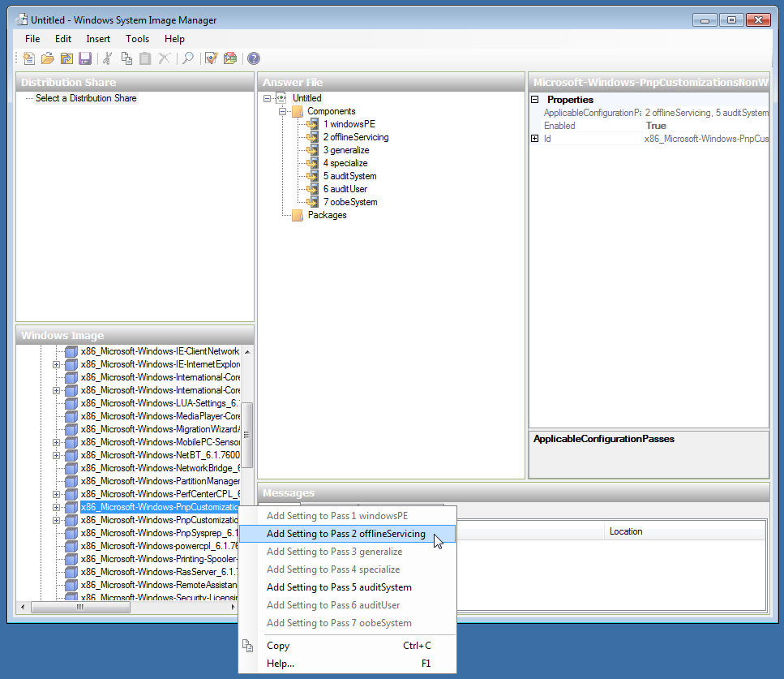Select the RemoteAssistance component
Image resolution: width=784 pixels, height=679 pixels.
tap(159, 585)
